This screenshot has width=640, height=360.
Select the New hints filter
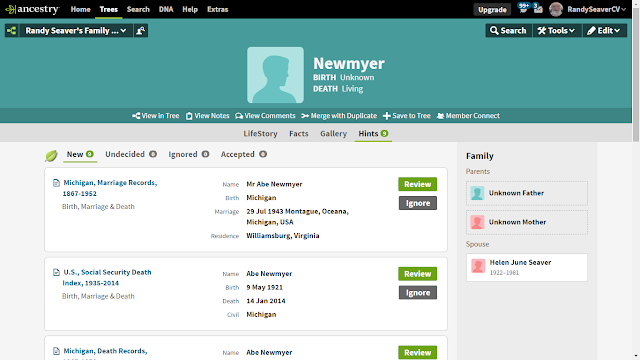coord(80,154)
